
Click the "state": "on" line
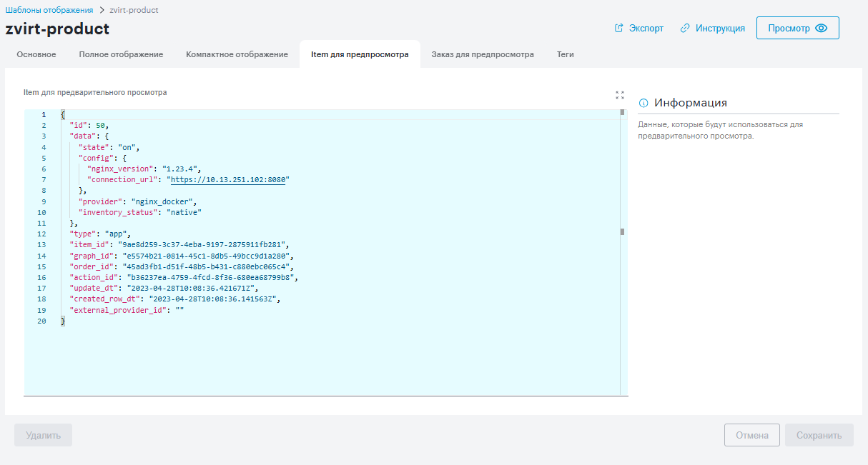[x=109, y=147]
